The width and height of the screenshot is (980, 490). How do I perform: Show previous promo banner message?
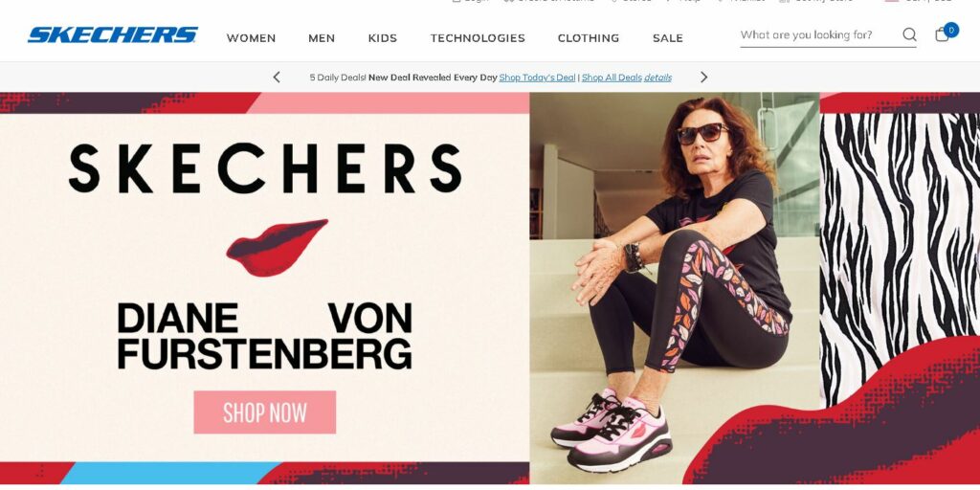277,77
